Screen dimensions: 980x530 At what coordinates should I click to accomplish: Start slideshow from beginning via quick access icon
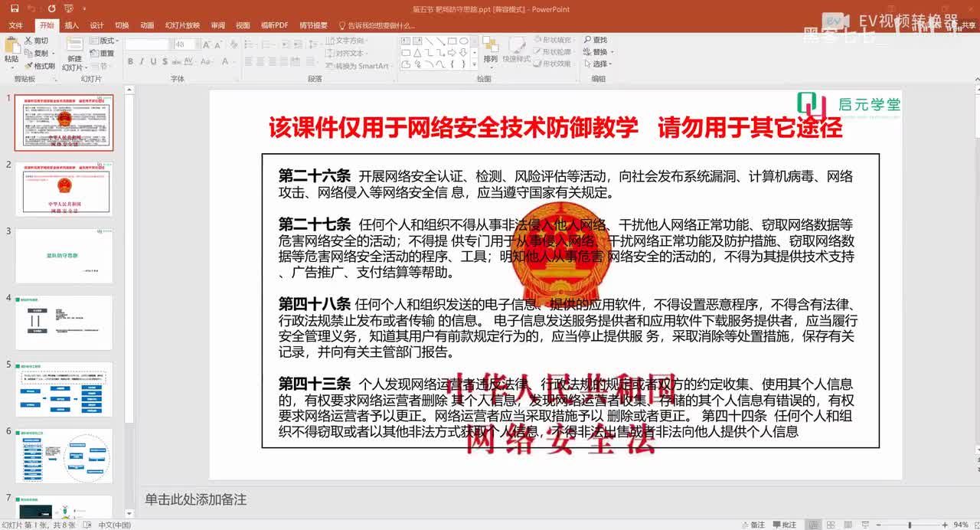[69, 9]
